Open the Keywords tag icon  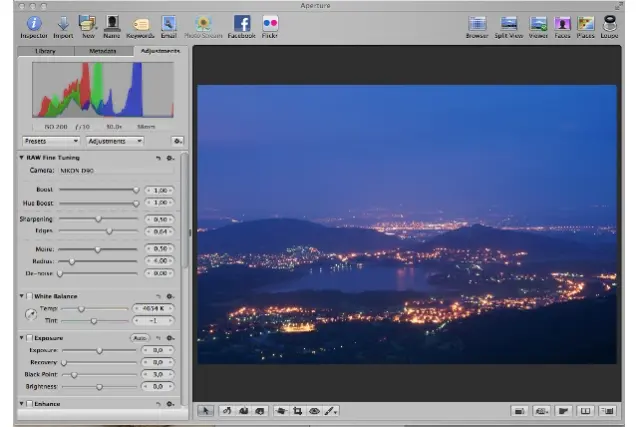point(141,23)
